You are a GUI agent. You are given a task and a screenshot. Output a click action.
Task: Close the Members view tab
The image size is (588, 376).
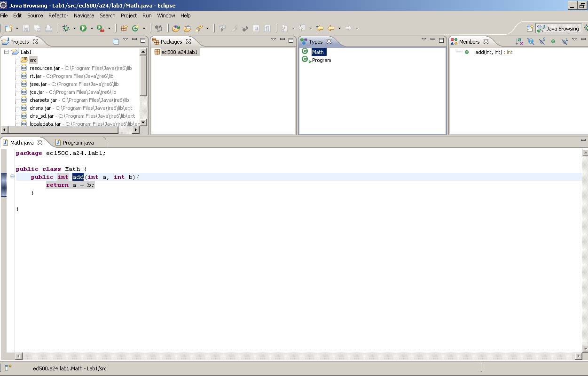486,41
